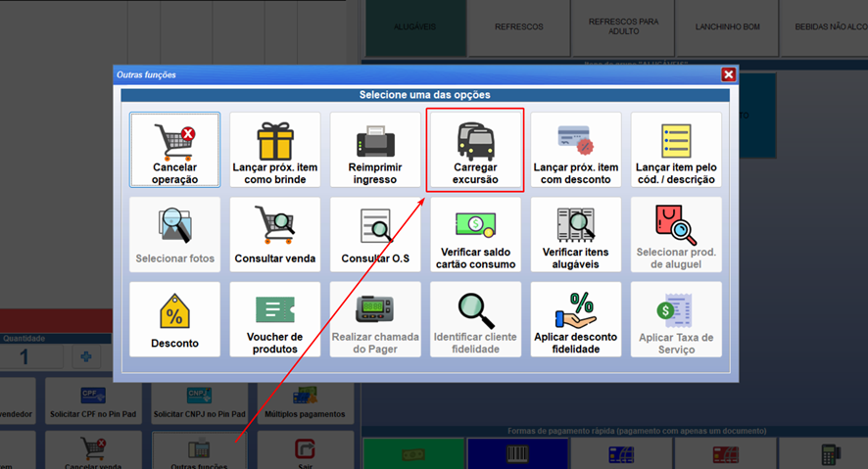This screenshot has width=868, height=469.
Task: Check Verificar saldo cartão consumo
Action: coord(475,235)
